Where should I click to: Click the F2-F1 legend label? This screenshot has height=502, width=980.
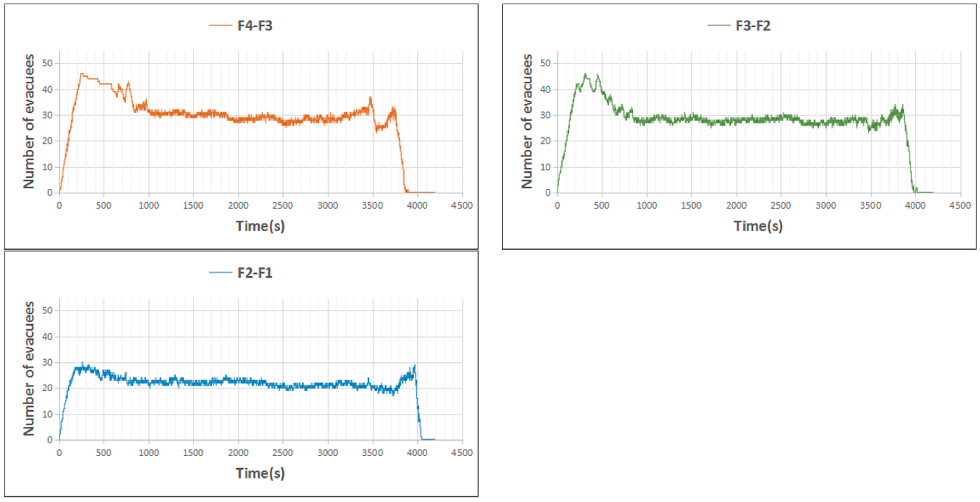[255, 273]
